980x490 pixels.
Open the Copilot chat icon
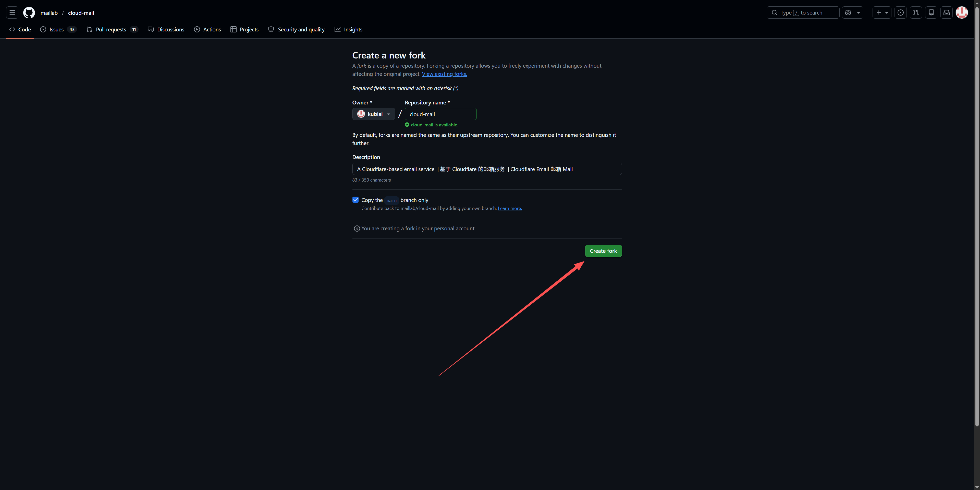tap(848, 13)
